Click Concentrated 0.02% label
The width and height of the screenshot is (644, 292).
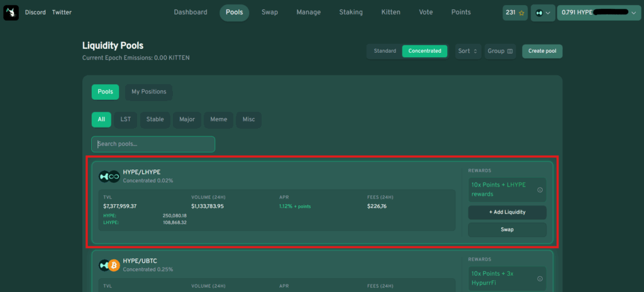click(148, 181)
